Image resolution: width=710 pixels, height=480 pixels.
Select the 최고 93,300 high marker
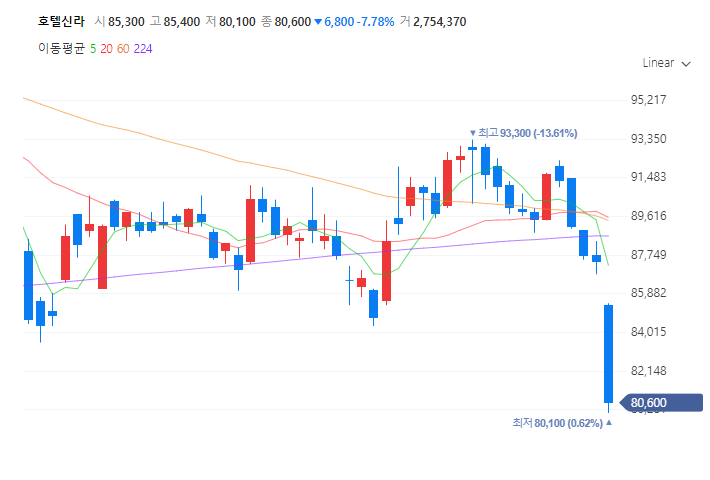click(527, 133)
